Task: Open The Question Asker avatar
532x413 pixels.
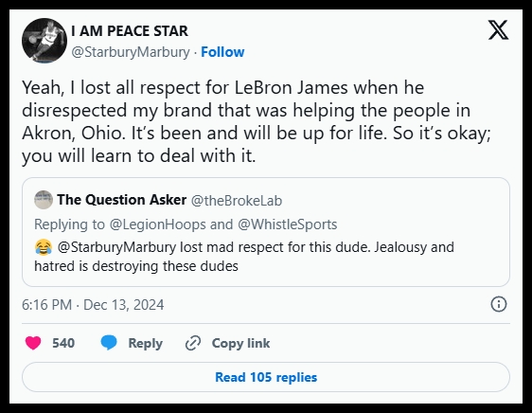Action: click(44, 200)
